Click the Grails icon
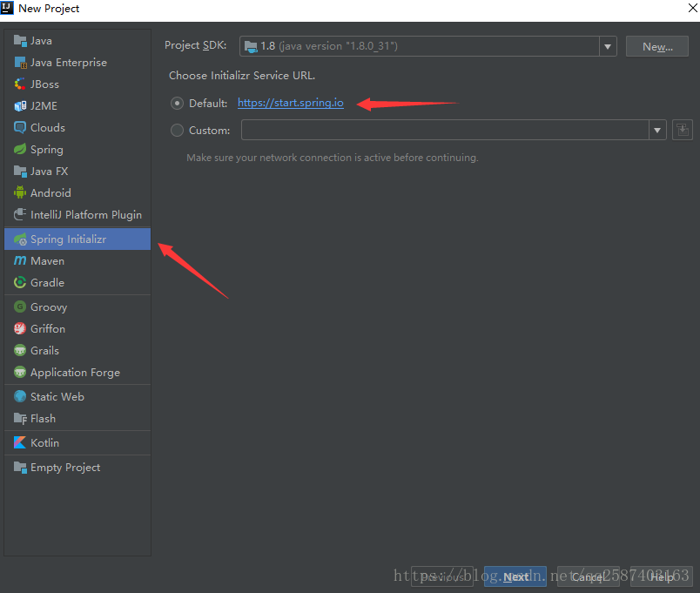The image size is (700, 593). pos(20,351)
